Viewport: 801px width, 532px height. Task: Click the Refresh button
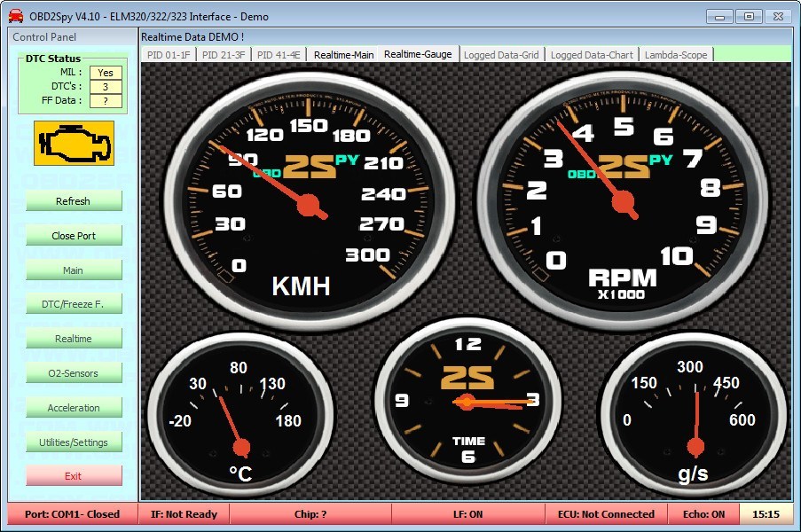[x=75, y=200]
